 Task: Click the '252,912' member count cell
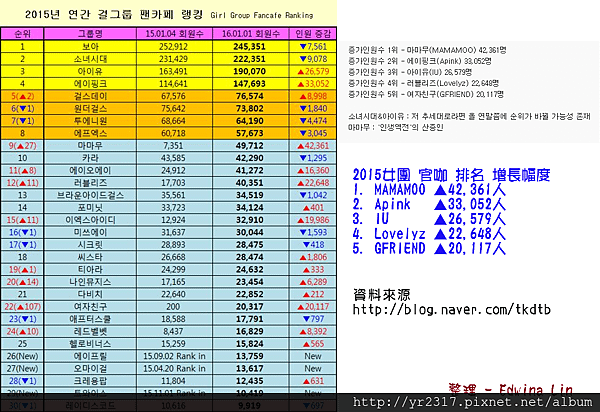tap(174, 47)
